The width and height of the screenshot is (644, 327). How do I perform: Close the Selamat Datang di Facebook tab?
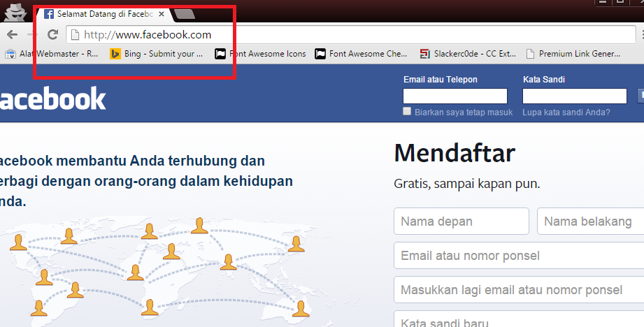(162, 14)
